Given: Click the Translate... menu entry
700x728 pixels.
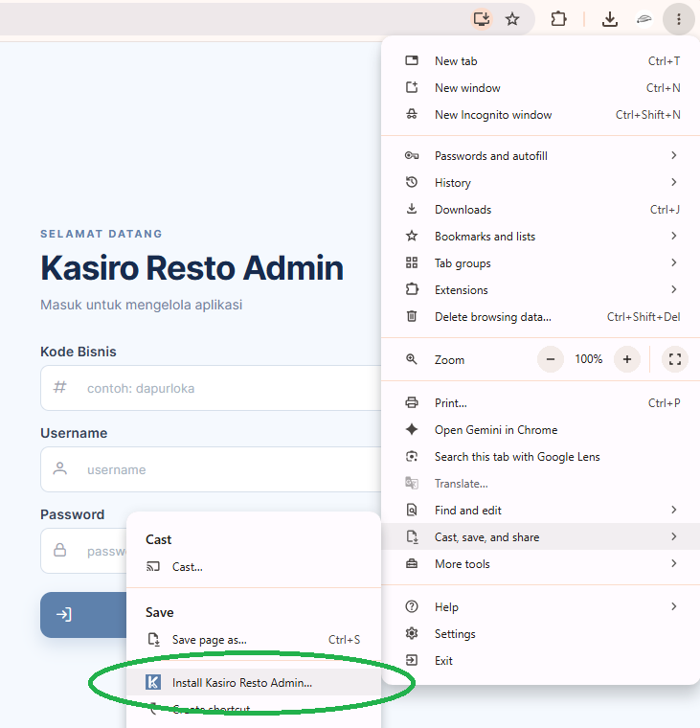Looking at the screenshot, I should pyautogui.click(x=541, y=484).
